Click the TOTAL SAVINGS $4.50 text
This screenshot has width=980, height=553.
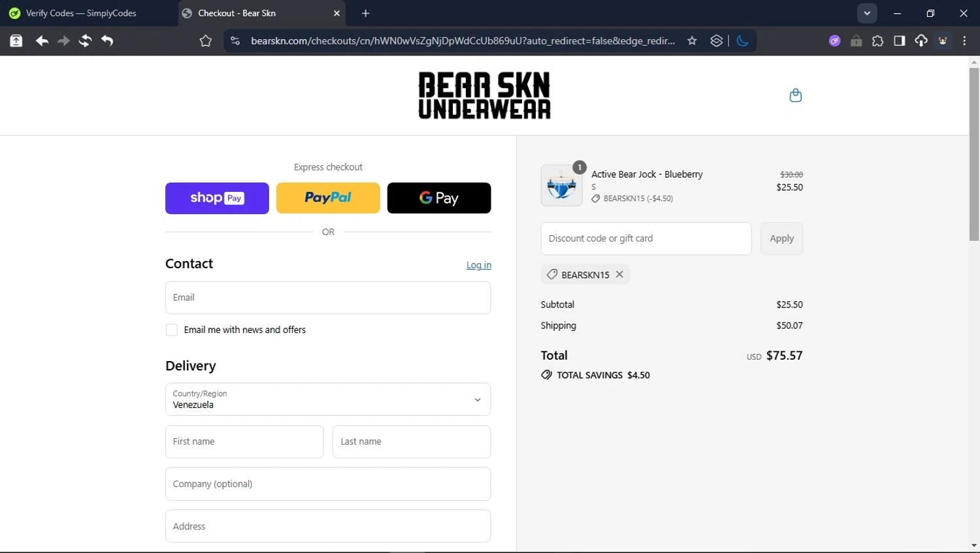603,375
